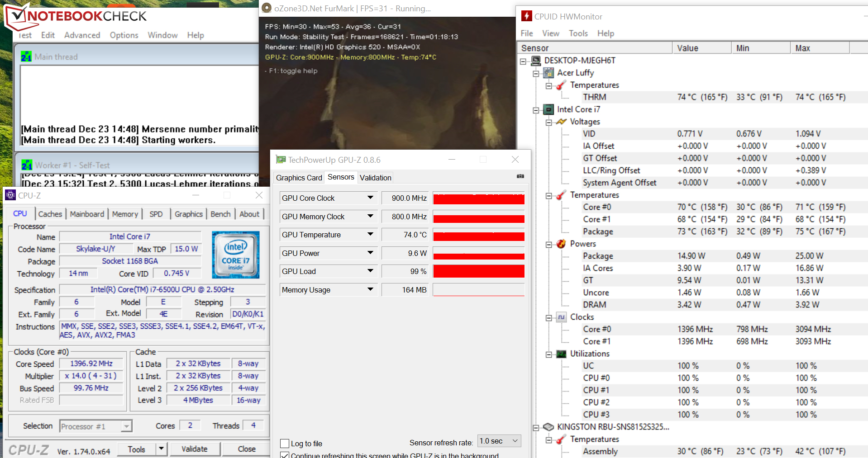Open the Tools menu in HWMonitor
This screenshot has width=868, height=458.
578,33
